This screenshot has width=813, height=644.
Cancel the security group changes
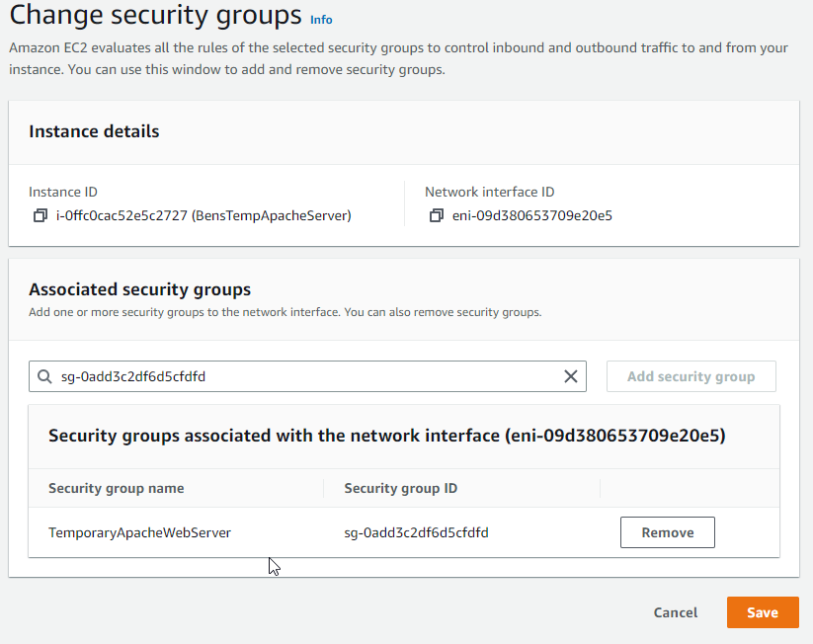[676, 612]
